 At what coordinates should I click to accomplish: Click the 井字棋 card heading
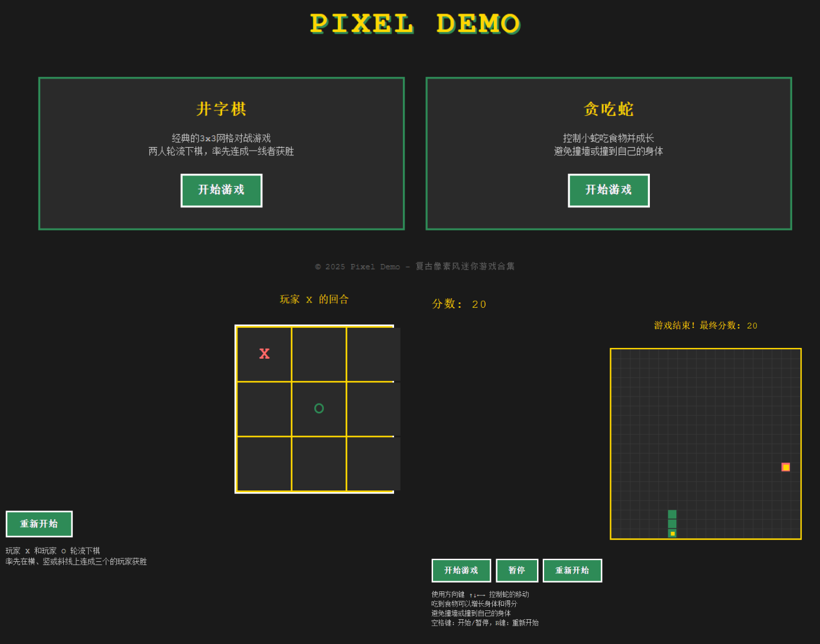(x=221, y=109)
